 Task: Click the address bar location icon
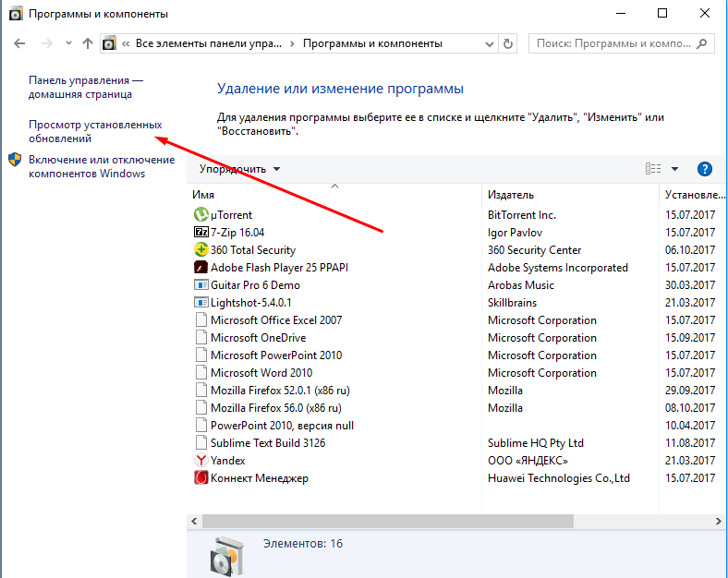109,43
